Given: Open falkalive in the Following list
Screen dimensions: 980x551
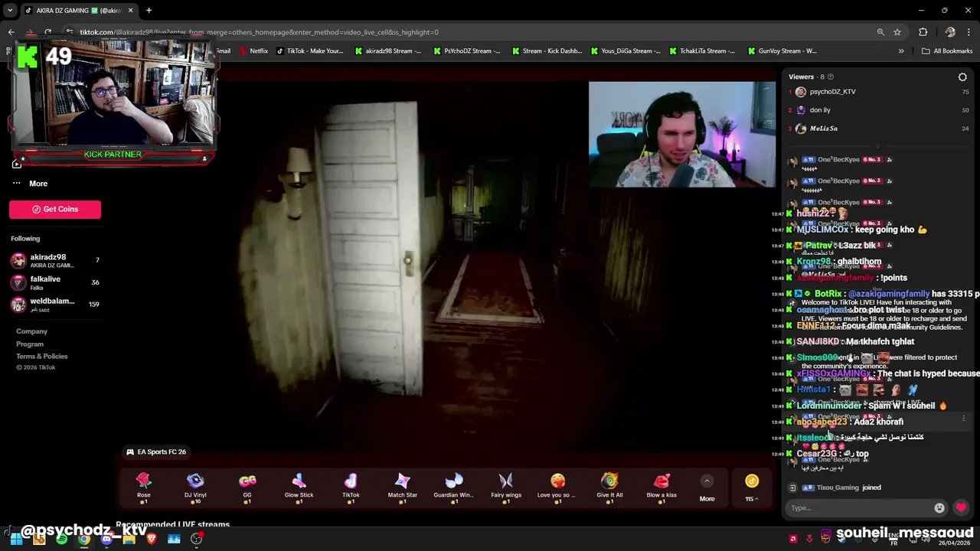Looking at the screenshot, I should (x=54, y=282).
